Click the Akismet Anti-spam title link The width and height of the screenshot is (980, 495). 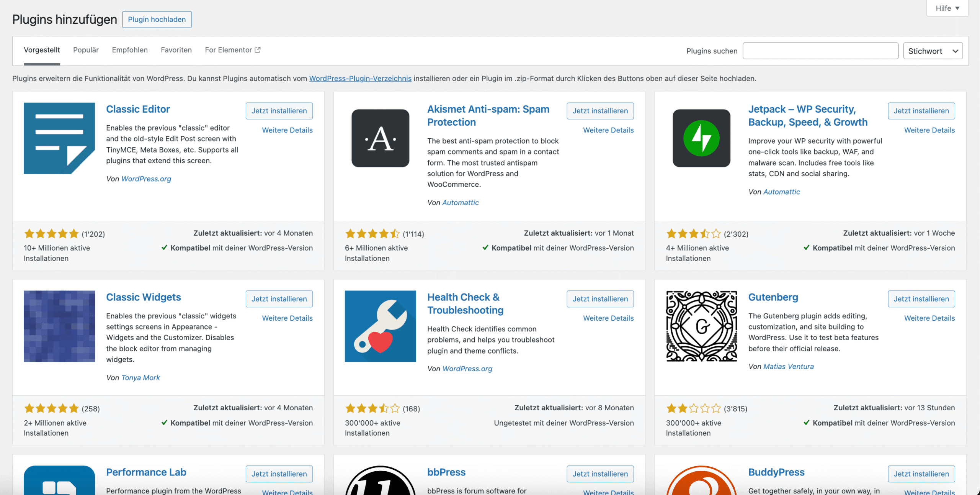(488, 116)
